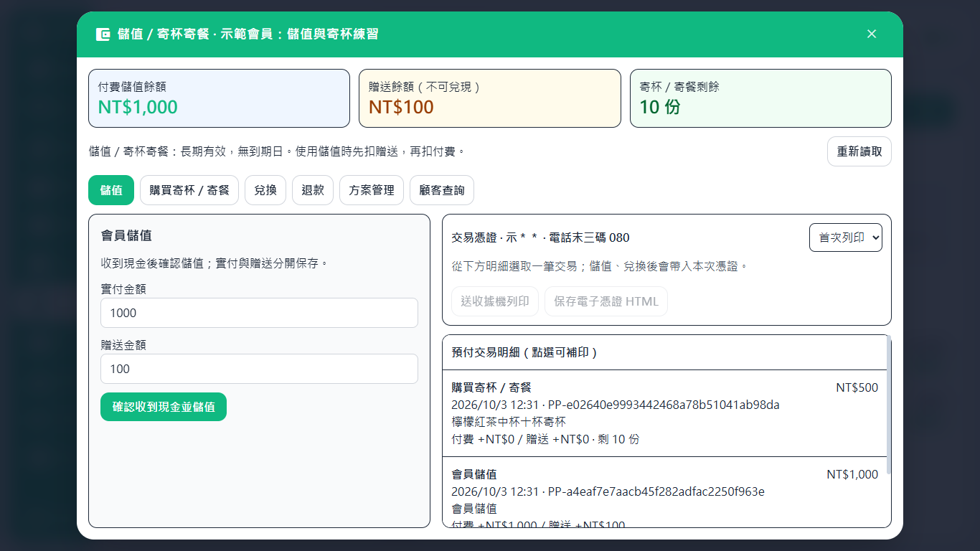
Task: Click the wallet icon in the header
Action: [103, 34]
